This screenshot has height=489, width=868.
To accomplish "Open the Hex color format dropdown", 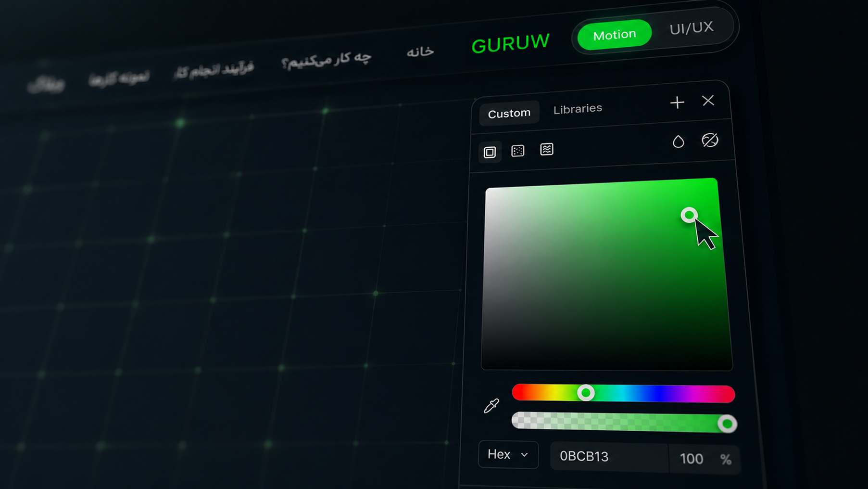I will click(508, 454).
